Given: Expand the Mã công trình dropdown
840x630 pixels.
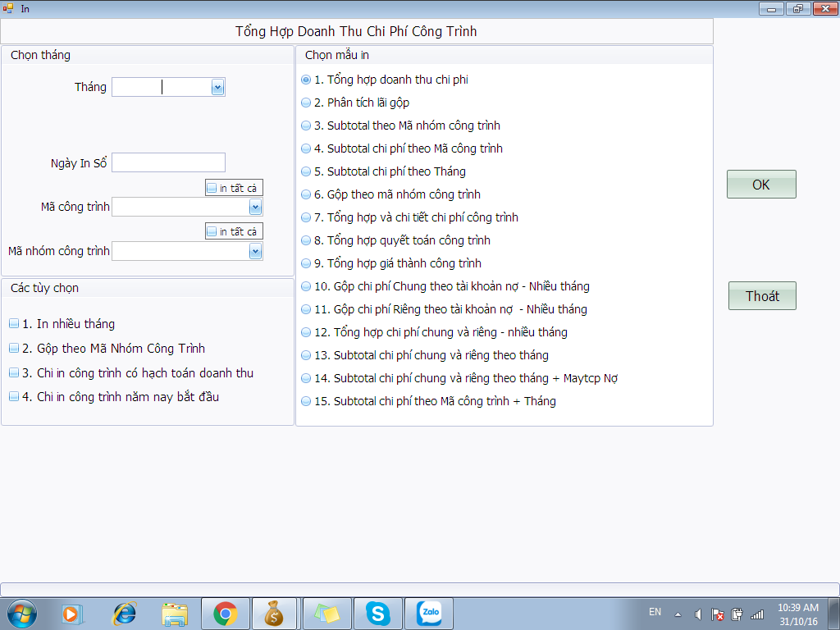Looking at the screenshot, I should [x=256, y=207].
